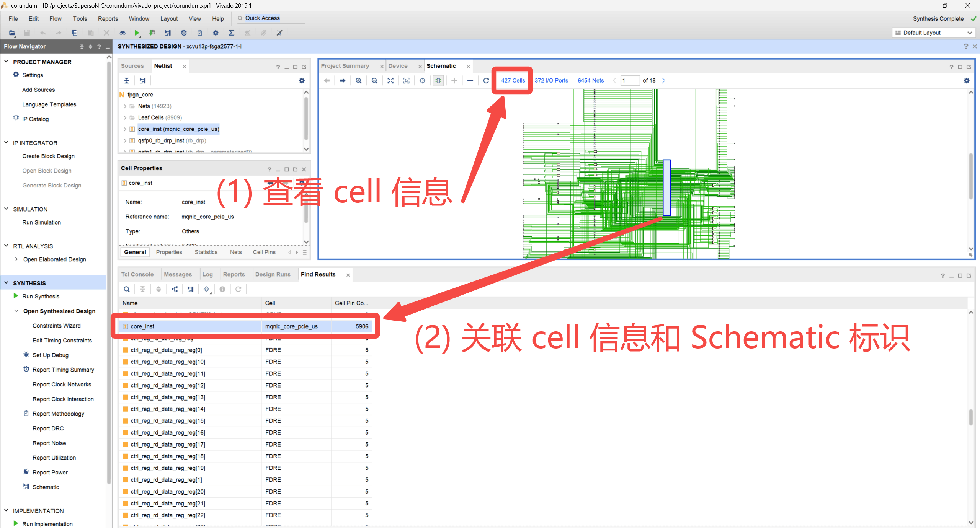Viewport: 980px width, 528px height.
Task: Click the Find Results vertical scrollbar
Action: click(x=971, y=418)
